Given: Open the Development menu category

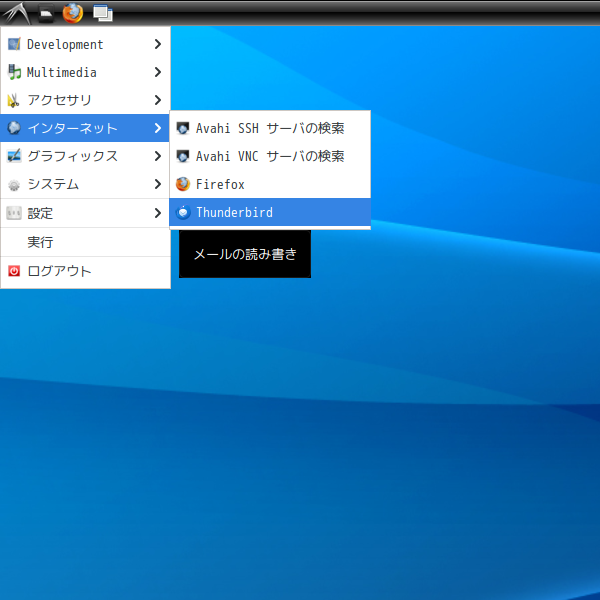Looking at the screenshot, I should [85, 44].
